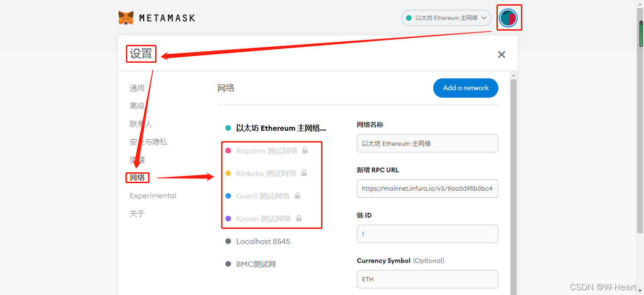The image size is (644, 295).
Task: Click the 网络 section heading
Action: tap(226, 88)
